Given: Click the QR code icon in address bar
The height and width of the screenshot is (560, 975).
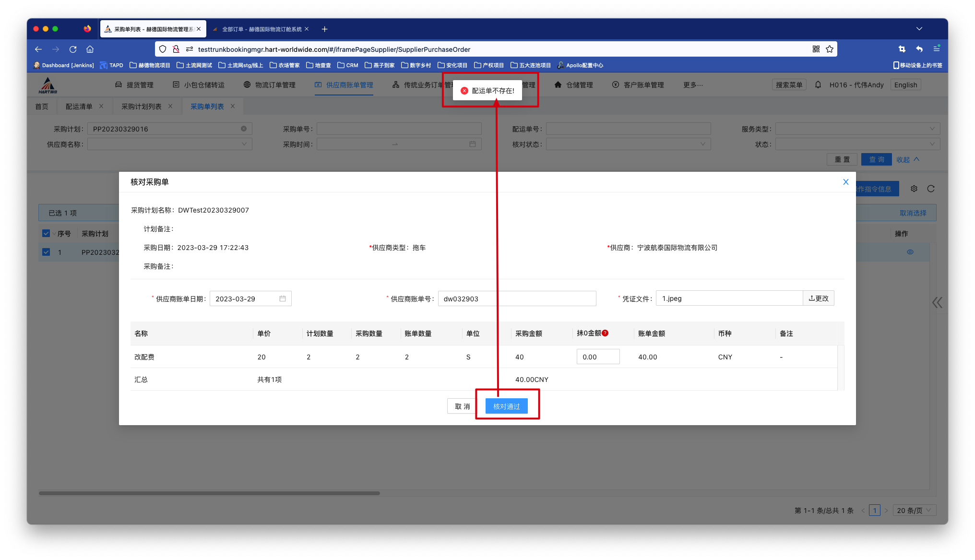Looking at the screenshot, I should [x=816, y=49].
